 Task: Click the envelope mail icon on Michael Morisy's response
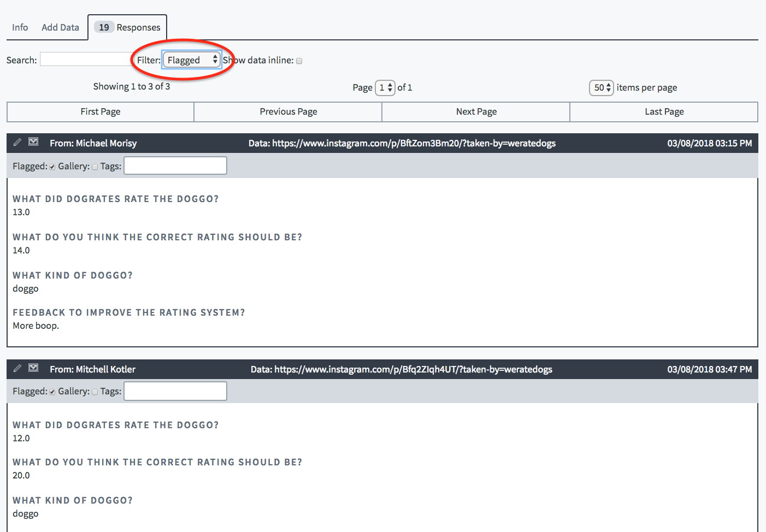click(33, 142)
